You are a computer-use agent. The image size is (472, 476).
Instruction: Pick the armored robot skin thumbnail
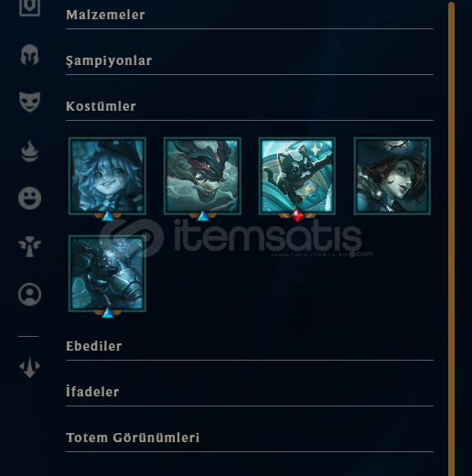tap(107, 274)
